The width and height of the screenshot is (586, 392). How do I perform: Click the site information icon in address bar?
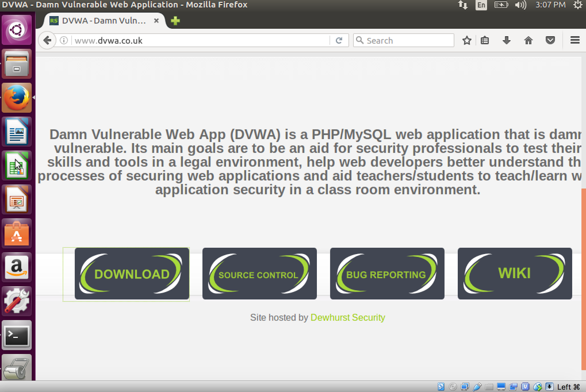coord(64,40)
